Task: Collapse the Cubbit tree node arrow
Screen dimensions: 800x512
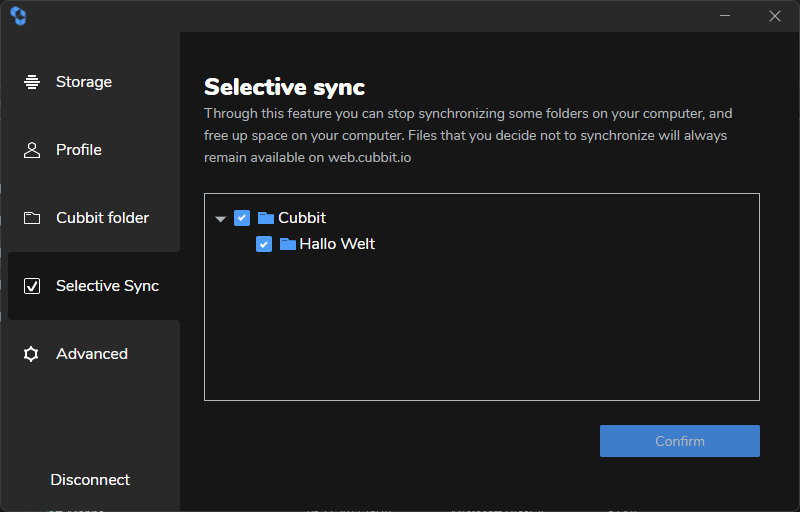Action: 220,219
